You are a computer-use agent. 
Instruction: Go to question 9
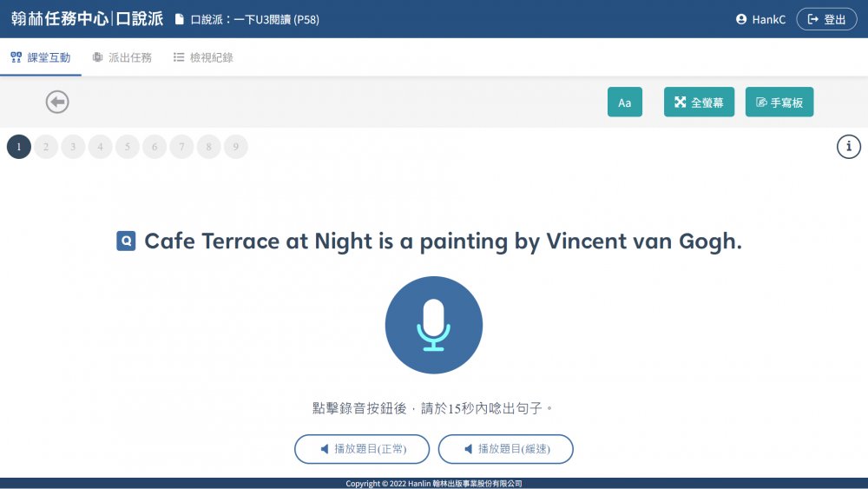pyautogui.click(x=235, y=147)
